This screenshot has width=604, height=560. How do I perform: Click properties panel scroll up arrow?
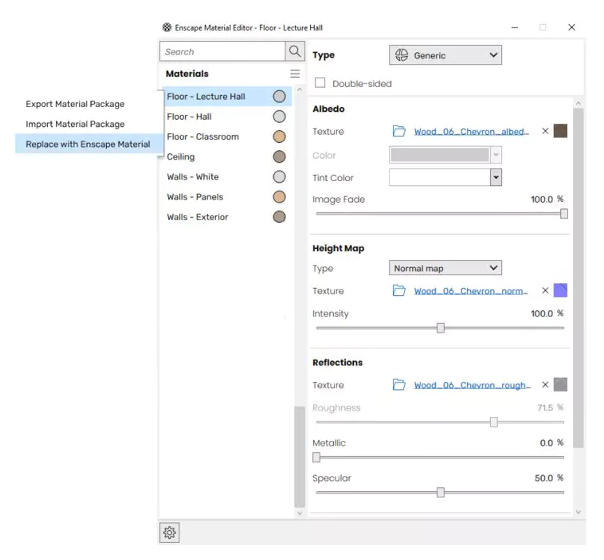point(578,103)
